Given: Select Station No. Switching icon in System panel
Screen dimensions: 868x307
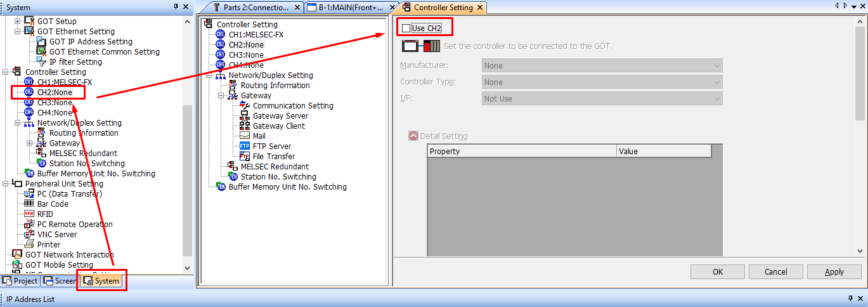Looking at the screenshot, I should [41, 164].
